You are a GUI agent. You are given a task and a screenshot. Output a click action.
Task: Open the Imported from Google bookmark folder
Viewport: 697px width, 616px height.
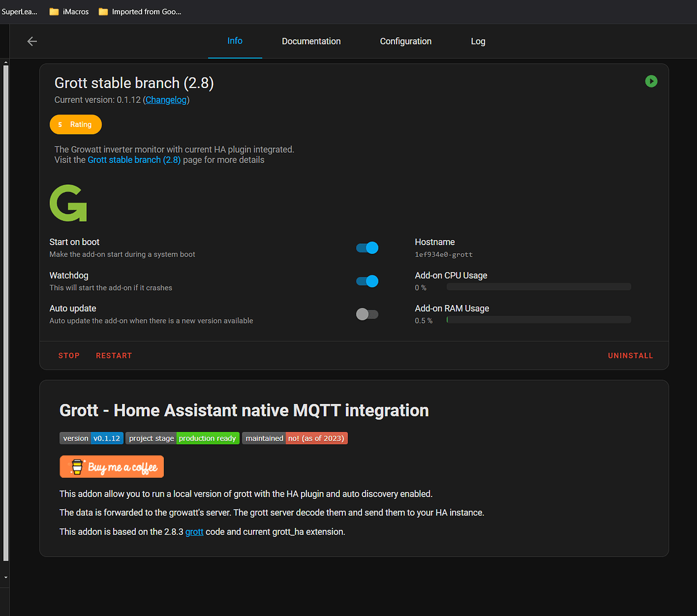140,12
